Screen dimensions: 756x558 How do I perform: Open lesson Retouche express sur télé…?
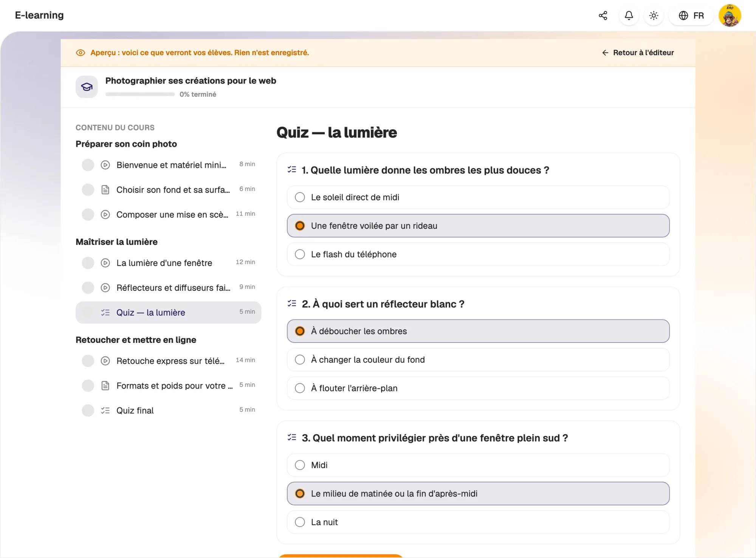click(169, 361)
